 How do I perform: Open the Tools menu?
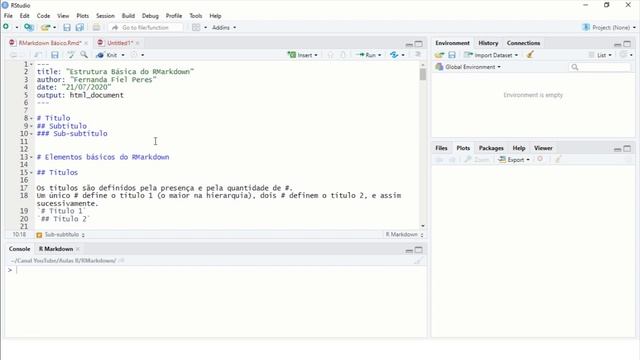tap(196, 16)
